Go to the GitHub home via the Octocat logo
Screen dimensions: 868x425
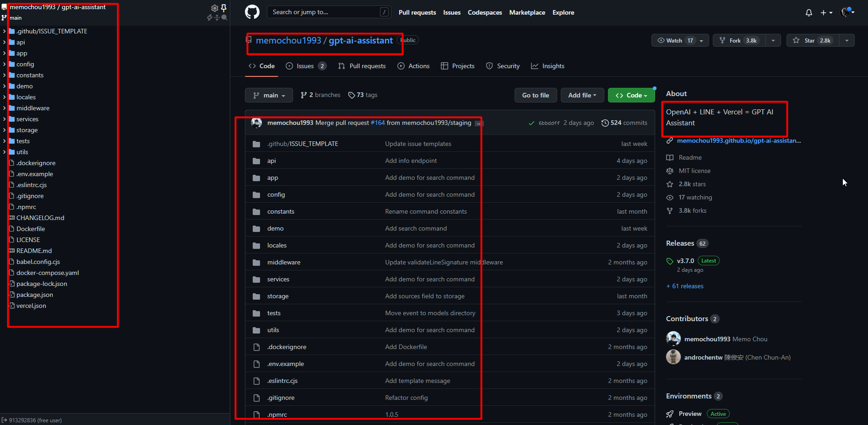[x=252, y=12]
